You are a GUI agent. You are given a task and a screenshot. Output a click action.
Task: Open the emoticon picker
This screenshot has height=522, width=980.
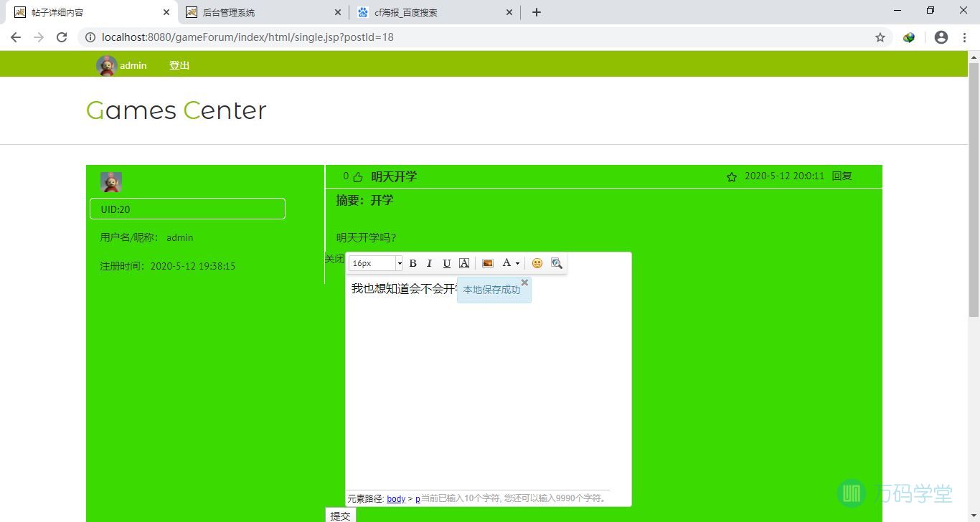pyautogui.click(x=537, y=263)
